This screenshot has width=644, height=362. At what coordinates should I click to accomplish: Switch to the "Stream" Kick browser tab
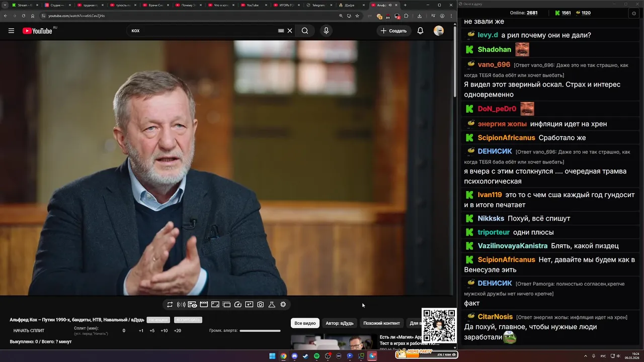[x=24, y=5]
